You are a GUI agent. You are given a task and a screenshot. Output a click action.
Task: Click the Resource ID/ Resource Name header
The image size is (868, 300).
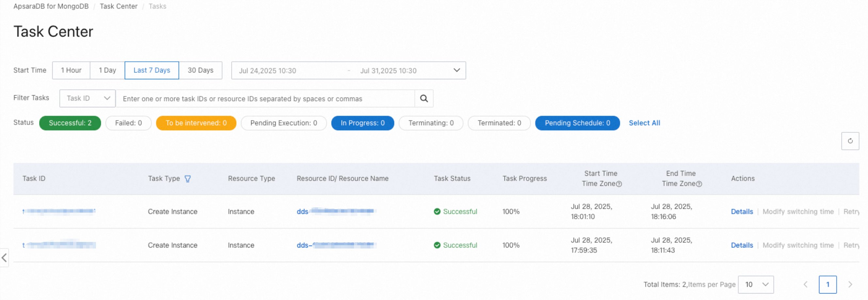pyautogui.click(x=342, y=179)
